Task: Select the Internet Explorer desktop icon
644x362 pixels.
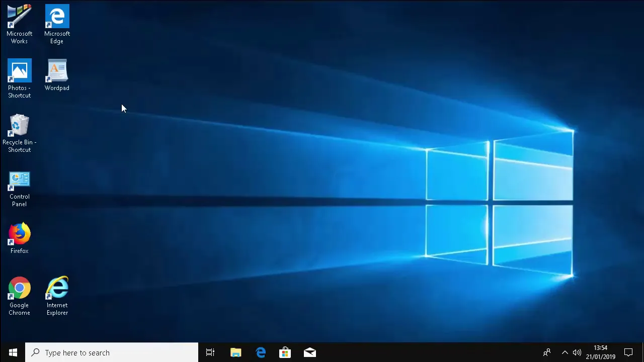Action: (57, 296)
